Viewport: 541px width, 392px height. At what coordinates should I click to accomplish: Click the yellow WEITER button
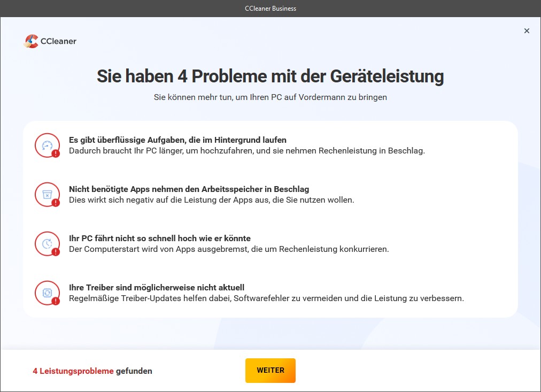(270, 370)
